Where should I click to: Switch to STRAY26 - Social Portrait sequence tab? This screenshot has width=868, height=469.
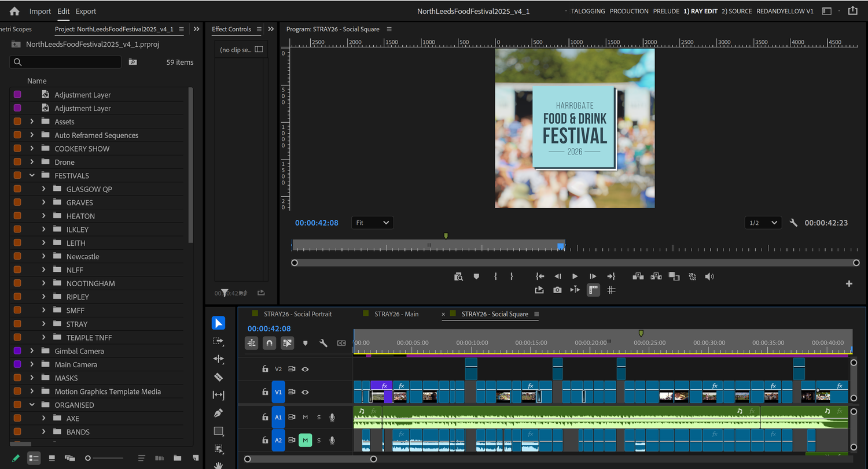tap(298, 314)
